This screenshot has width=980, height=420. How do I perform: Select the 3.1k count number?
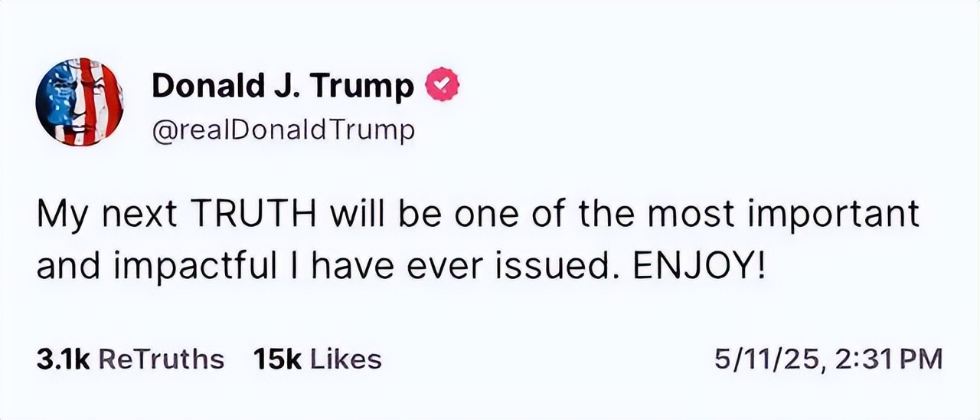click(x=64, y=359)
